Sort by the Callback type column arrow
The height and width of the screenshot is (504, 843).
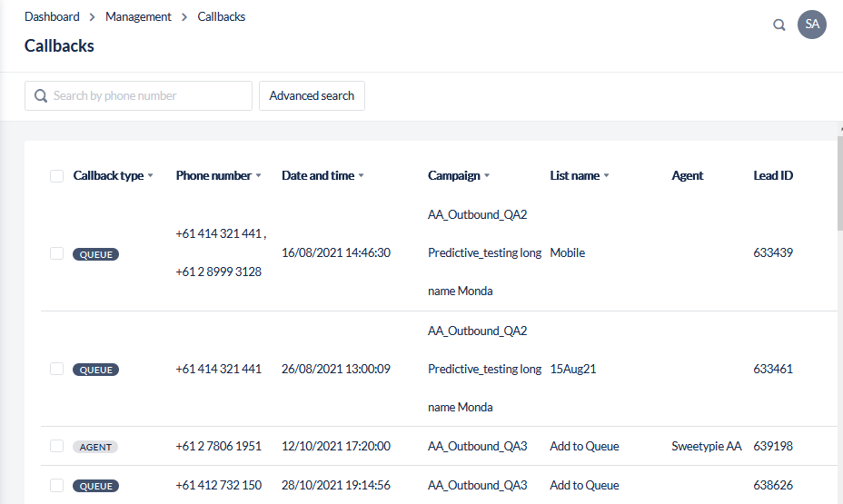pos(151,176)
